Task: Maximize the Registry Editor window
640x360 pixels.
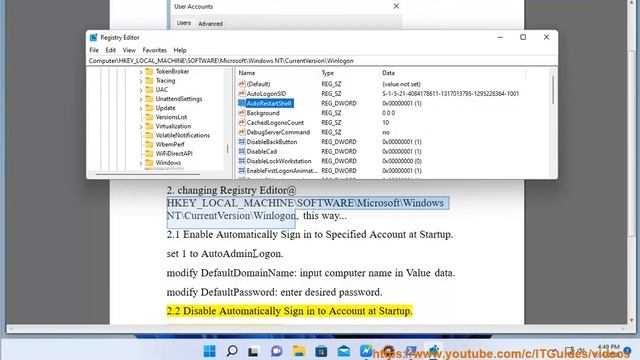Action: (523, 37)
